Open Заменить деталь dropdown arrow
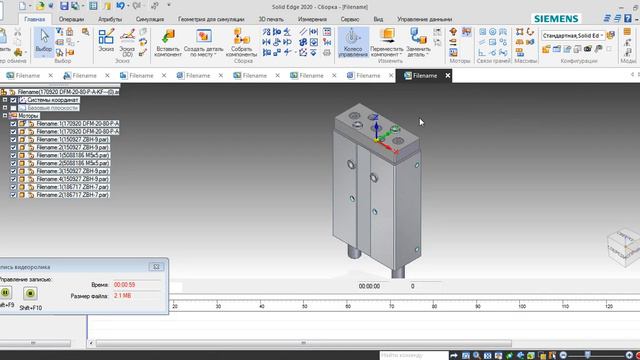 click(x=427, y=55)
